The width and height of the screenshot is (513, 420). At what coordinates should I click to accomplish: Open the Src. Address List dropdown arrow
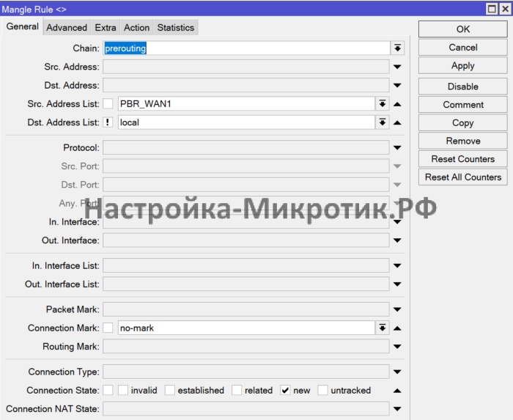click(x=382, y=104)
